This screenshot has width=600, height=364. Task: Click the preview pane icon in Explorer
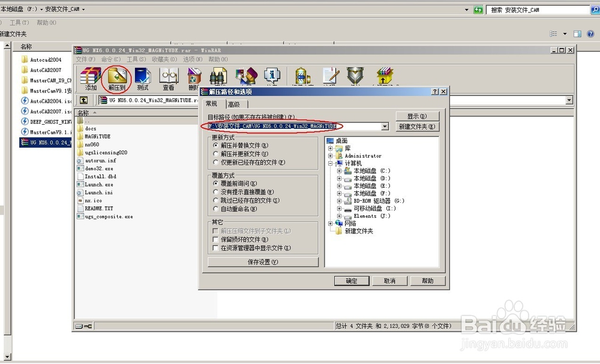coord(577,34)
